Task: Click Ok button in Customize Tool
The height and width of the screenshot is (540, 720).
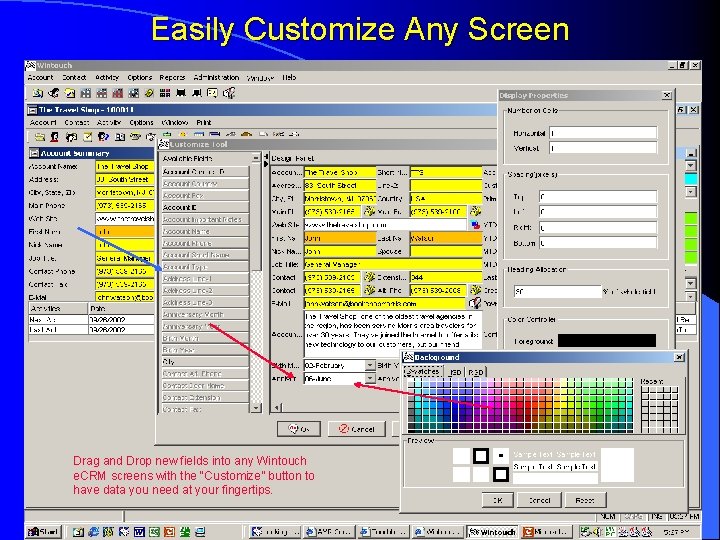Action: click(299, 429)
